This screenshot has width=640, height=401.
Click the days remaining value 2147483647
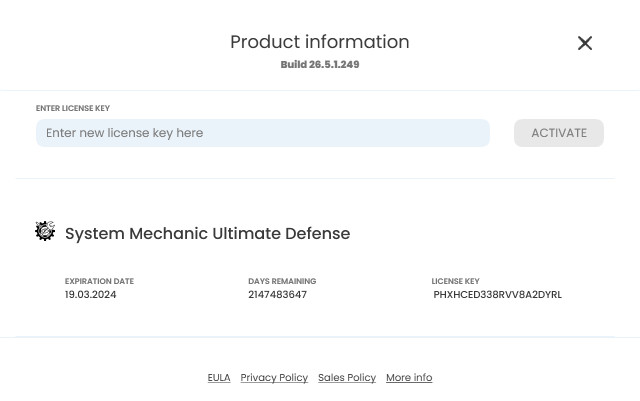pos(278,295)
